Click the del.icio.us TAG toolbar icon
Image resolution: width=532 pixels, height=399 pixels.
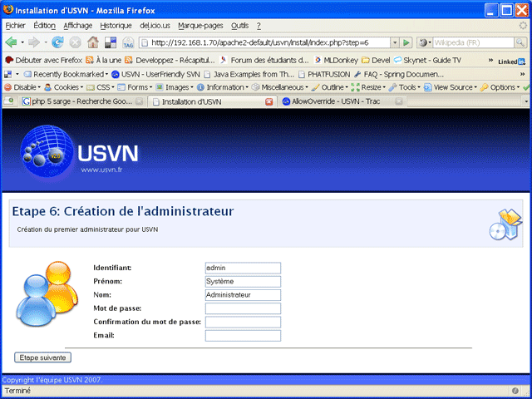(128, 42)
